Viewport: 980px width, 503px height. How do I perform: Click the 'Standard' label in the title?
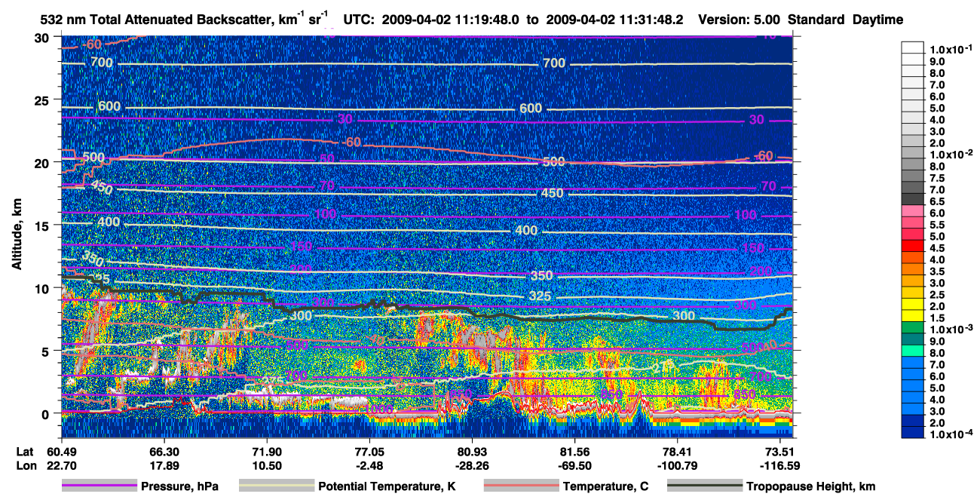pyautogui.click(x=816, y=20)
